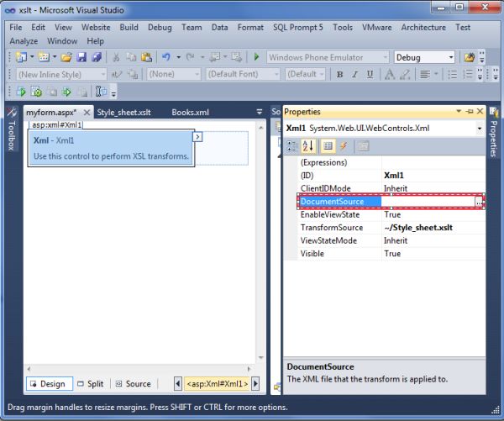The width and height of the screenshot is (504, 421).
Task: Close the Properties panel
Action: [480, 111]
